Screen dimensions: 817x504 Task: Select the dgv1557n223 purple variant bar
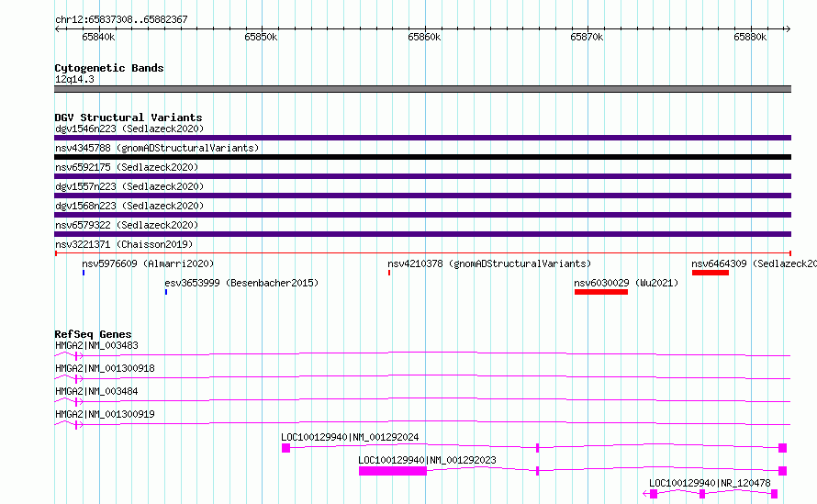click(x=422, y=196)
